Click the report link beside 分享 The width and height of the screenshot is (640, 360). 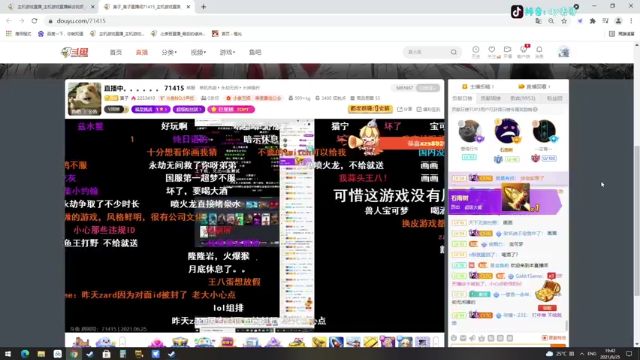click(x=428, y=109)
